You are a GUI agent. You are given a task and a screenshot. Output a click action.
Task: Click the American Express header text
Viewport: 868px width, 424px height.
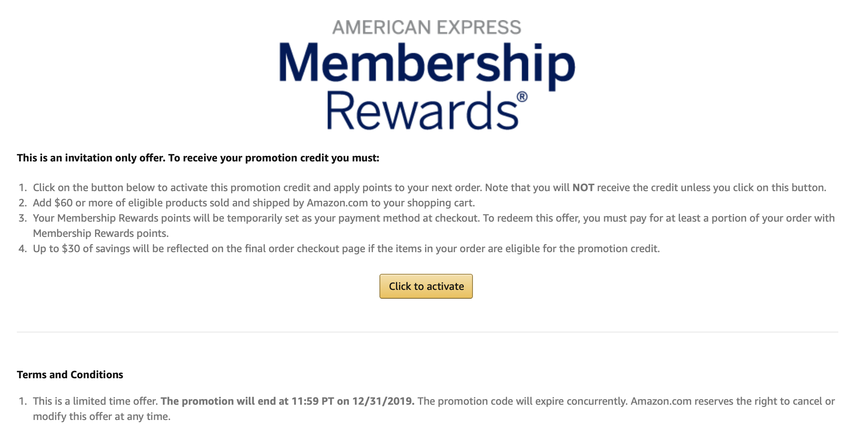(x=427, y=27)
